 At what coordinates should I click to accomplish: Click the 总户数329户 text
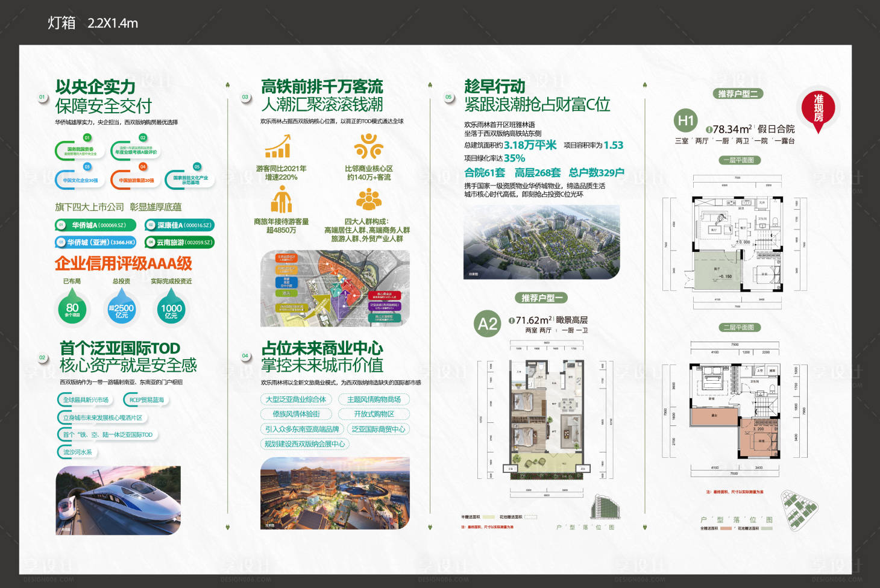click(596, 172)
